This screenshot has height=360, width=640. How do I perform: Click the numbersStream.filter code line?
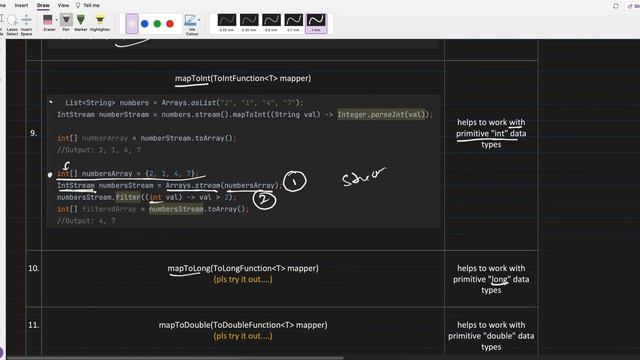click(x=147, y=197)
